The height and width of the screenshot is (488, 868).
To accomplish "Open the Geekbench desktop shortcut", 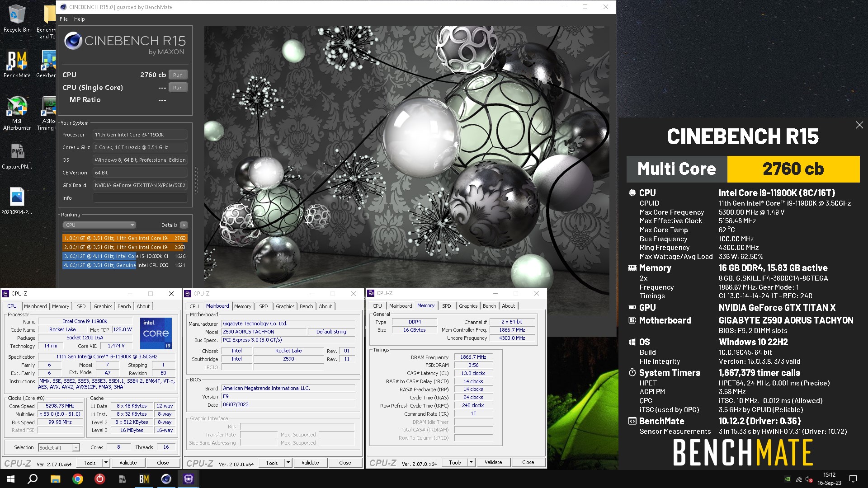I will 47,63.
